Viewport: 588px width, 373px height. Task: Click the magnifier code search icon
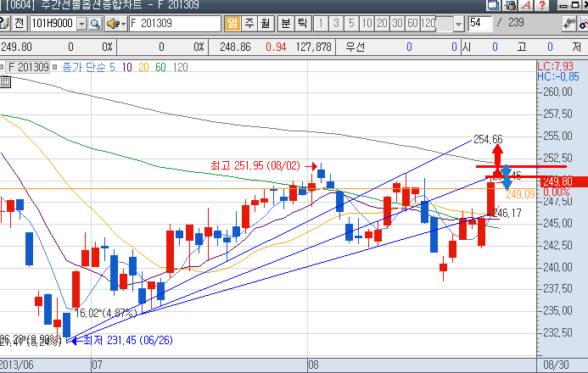click(93, 23)
